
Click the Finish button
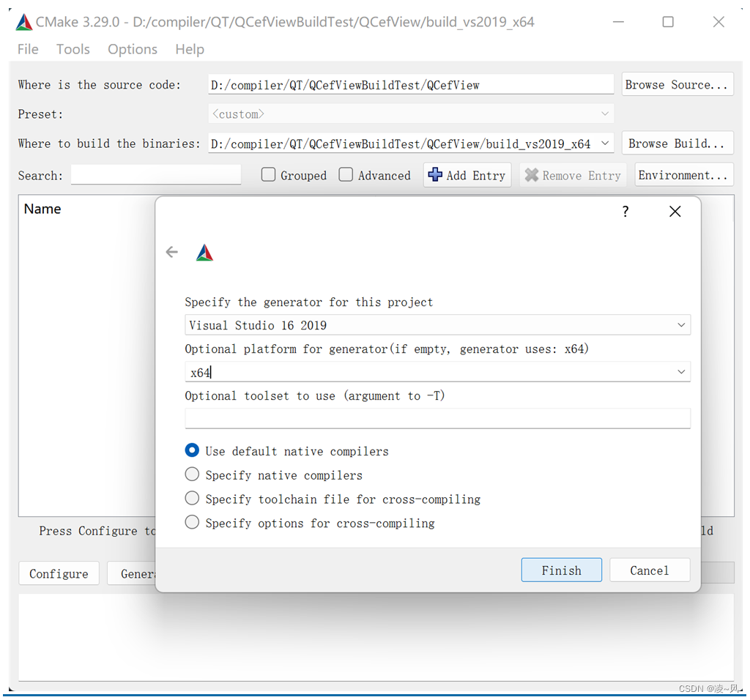click(x=562, y=570)
